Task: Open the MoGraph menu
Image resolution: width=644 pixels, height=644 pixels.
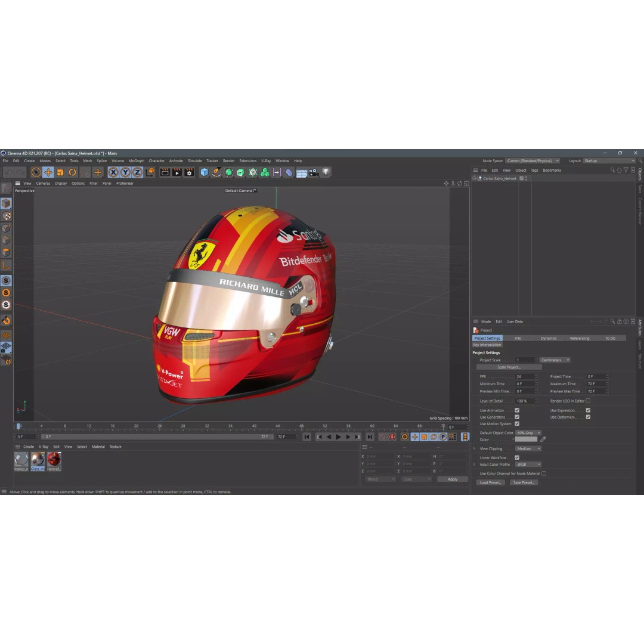Action: [137, 161]
